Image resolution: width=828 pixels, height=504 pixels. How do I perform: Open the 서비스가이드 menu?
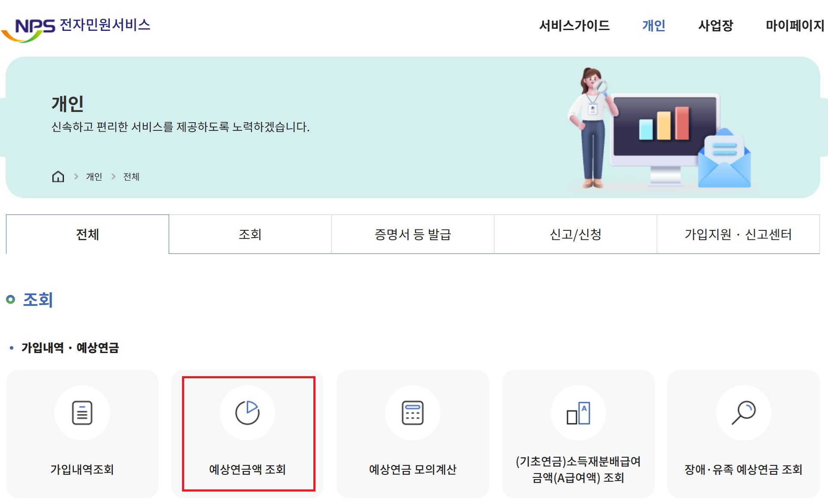tap(576, 26)
